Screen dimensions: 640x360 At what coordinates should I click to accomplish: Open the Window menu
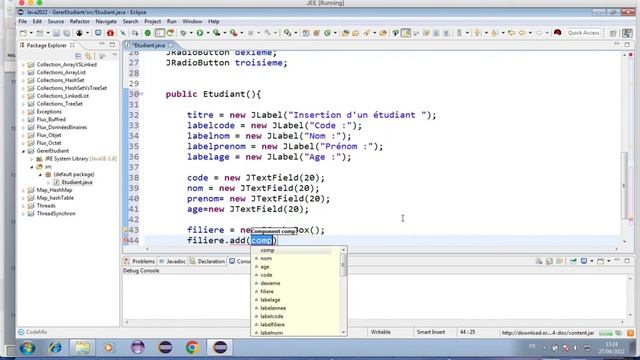click(192, 21)
